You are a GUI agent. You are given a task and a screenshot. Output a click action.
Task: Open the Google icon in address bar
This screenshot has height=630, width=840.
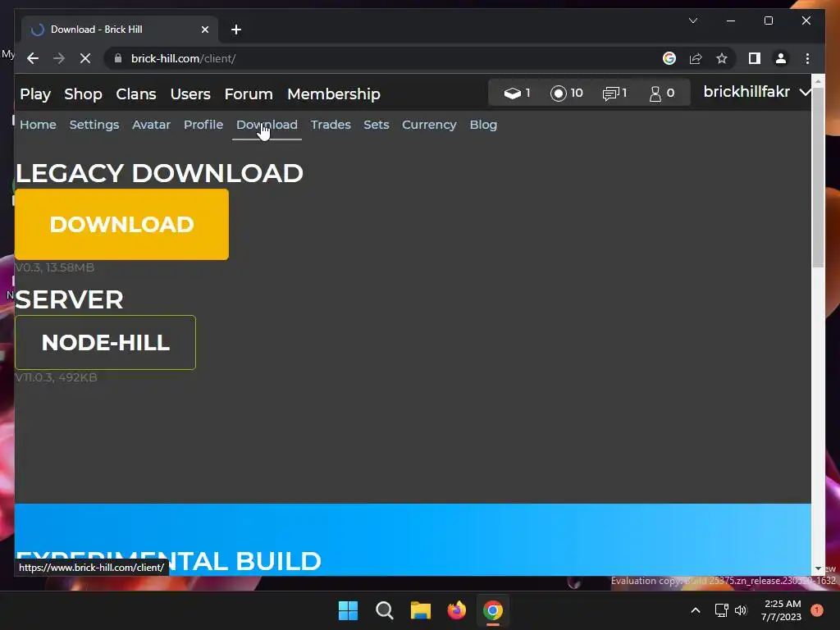(x=669, y=58)
